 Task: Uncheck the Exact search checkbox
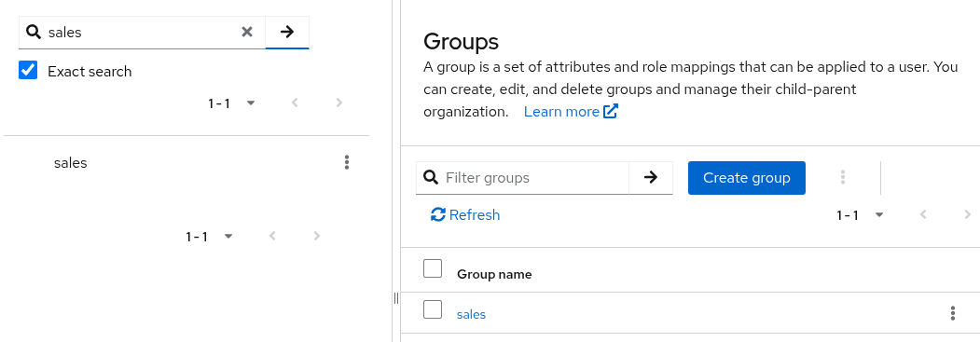click(x=28, y=71)
